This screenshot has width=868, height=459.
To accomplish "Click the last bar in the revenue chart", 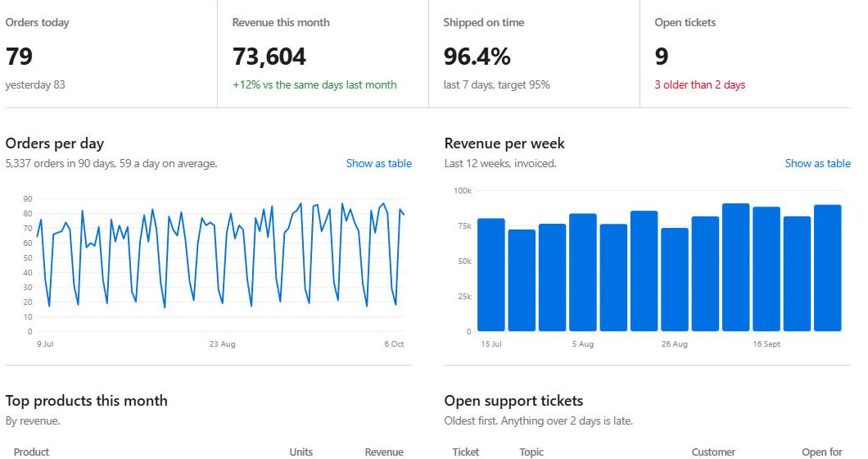I will 828,268.
